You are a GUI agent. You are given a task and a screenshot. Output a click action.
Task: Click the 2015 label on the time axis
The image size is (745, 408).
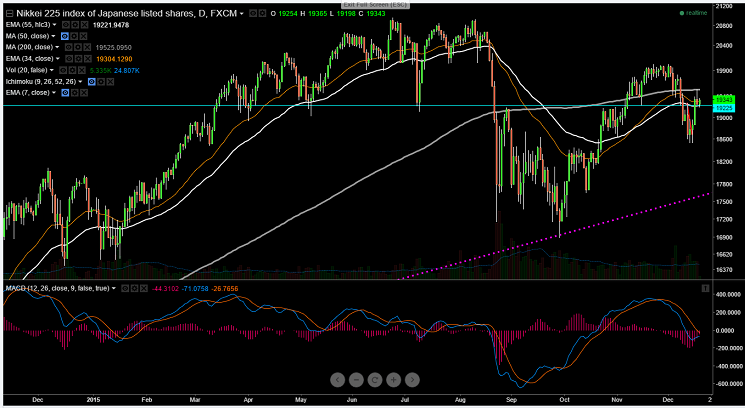pyautogui.click(x=93, y=400)
